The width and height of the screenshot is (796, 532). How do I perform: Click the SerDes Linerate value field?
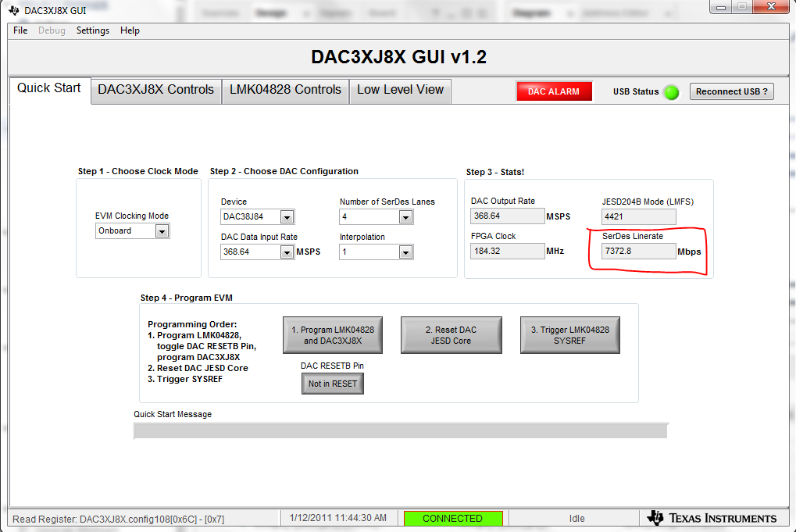(639, 251)
